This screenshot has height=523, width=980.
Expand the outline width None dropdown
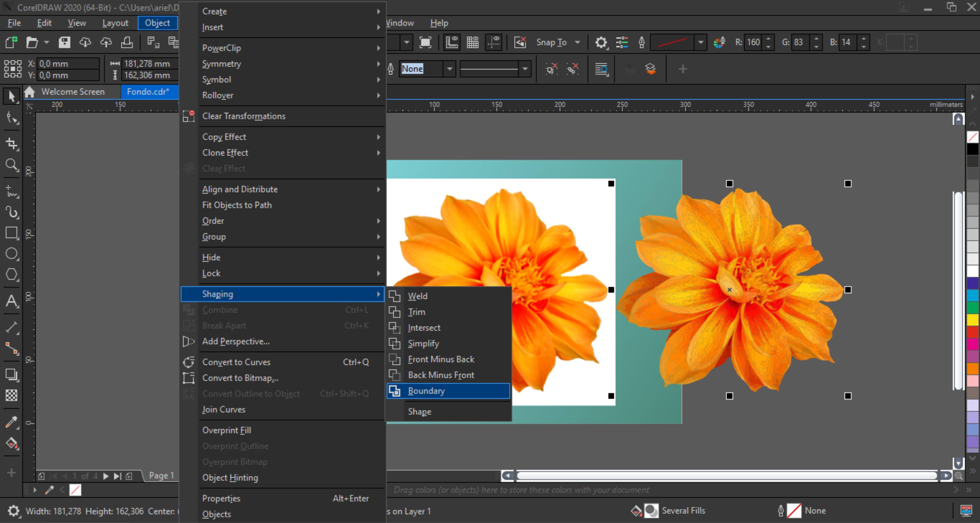pos(450,69)
